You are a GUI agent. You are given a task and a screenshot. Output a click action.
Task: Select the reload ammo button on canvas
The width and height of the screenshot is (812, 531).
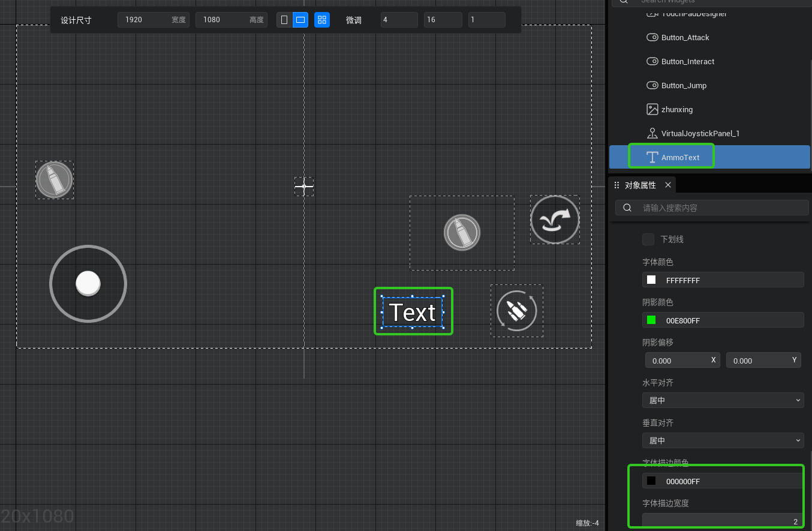(x=516, y=310)
